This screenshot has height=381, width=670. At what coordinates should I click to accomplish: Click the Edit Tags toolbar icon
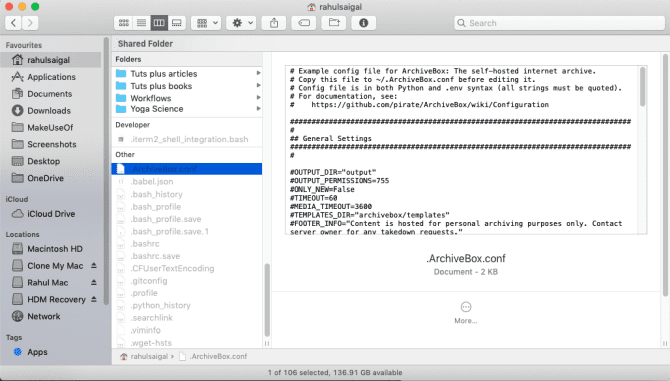[304, 23]
